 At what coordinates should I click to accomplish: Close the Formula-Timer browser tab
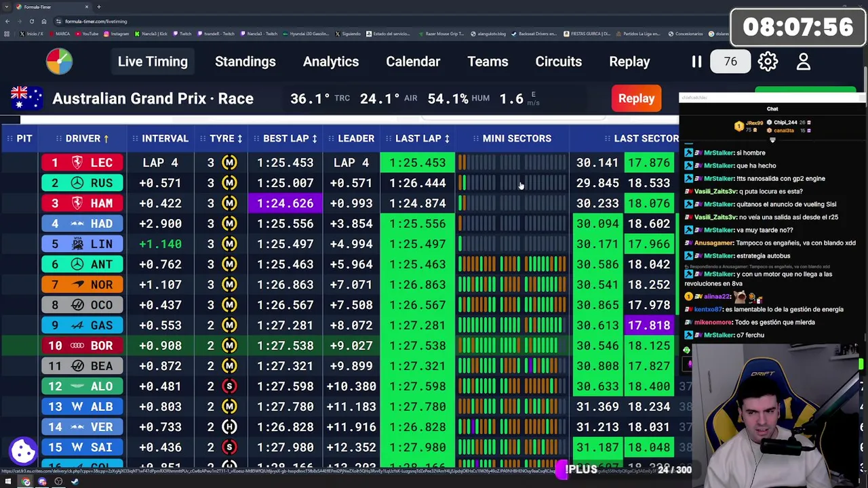click(x=87, y=7)
